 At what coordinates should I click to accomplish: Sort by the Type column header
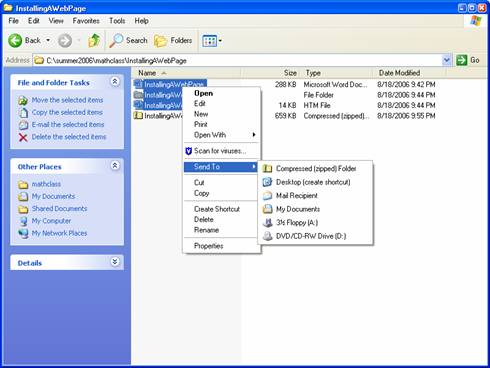(337, 73)
